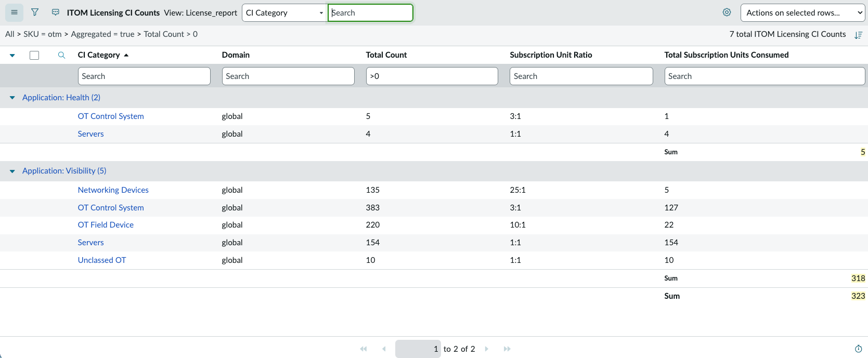Open the OT Field Device record

[x=106, y=225]
